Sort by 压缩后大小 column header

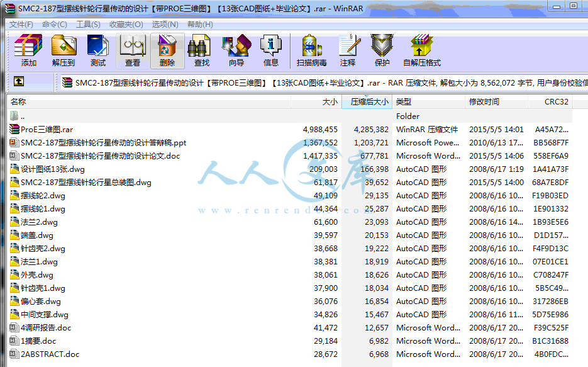coord(367,102)
